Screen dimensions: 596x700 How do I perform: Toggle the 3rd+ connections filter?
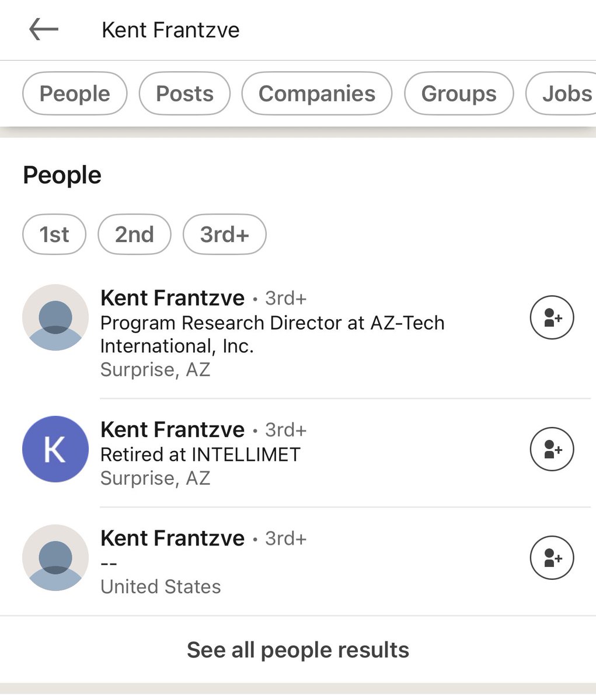click(x=225, y=235)
